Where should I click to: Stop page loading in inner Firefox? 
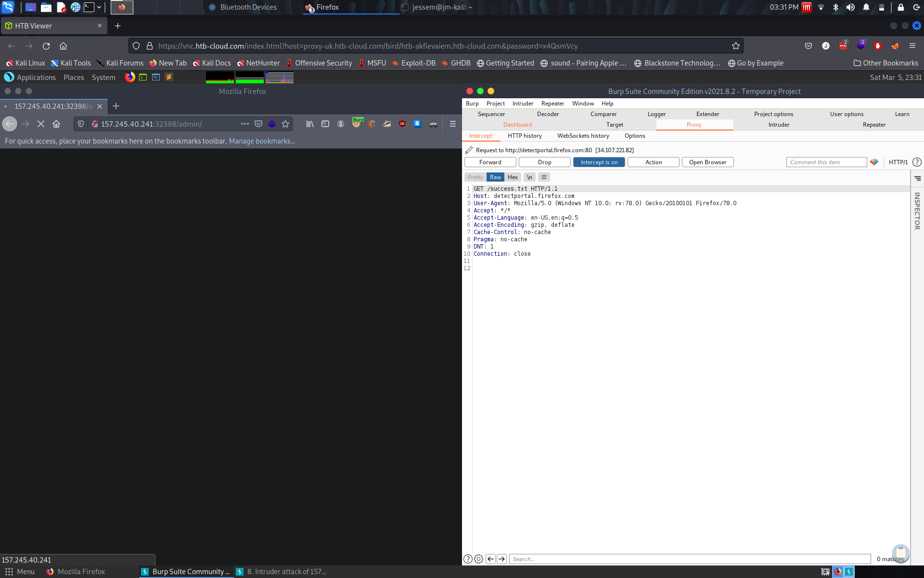tap(41, 124)
